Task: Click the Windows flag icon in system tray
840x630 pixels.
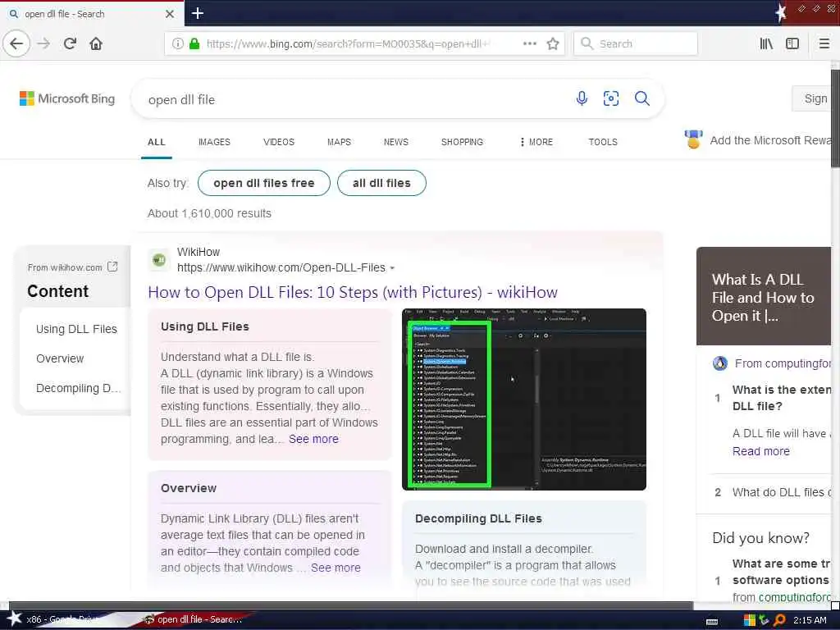Action: pyautogui.click(x=750, y=620)
